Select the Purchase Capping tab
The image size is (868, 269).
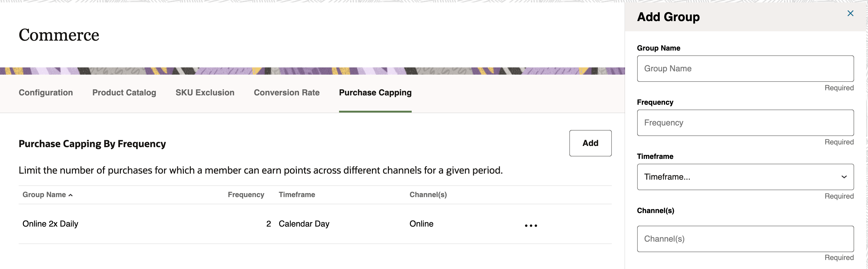pos(375,92)
